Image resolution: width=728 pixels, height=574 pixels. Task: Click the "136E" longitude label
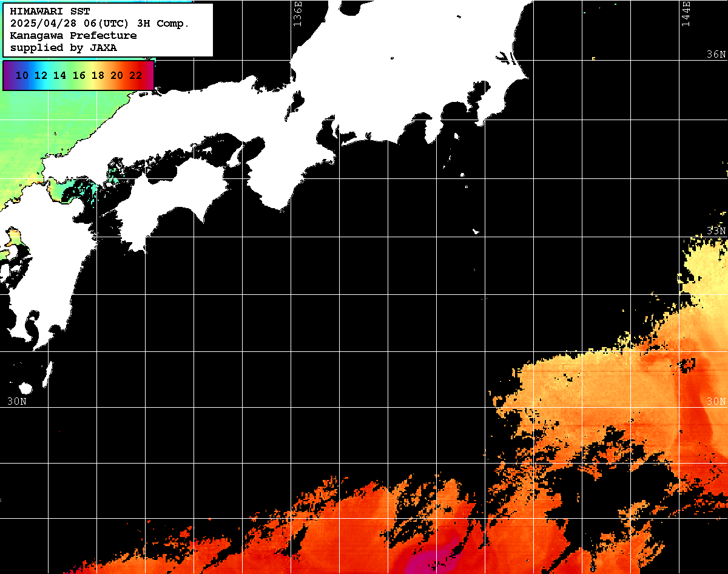(x=297, y=14)
